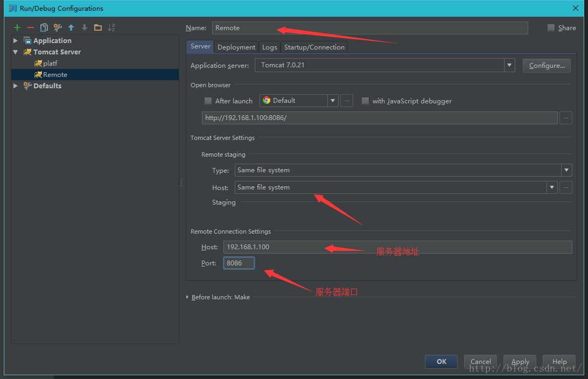Click ellipsis button beside the URL field
Viewport: 588px width, 379px height.
(566, 118)
